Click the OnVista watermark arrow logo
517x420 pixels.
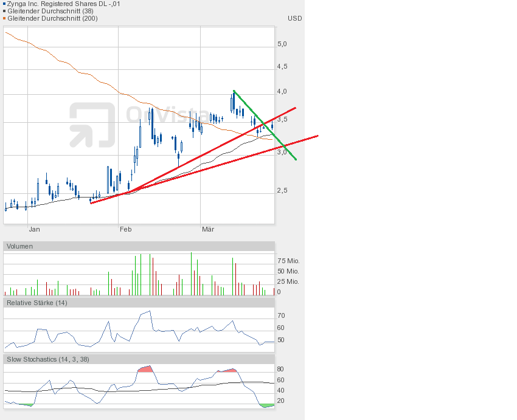92,125
